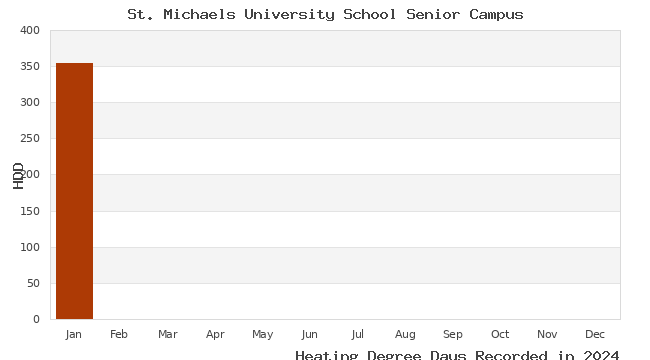The height and width of the screenshot is (360, 650).
Task: Click the May axis label
Action: point(262,335)
